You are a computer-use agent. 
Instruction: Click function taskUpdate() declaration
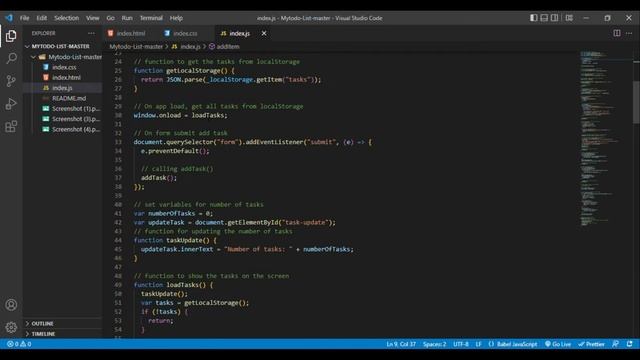(175, 240)
